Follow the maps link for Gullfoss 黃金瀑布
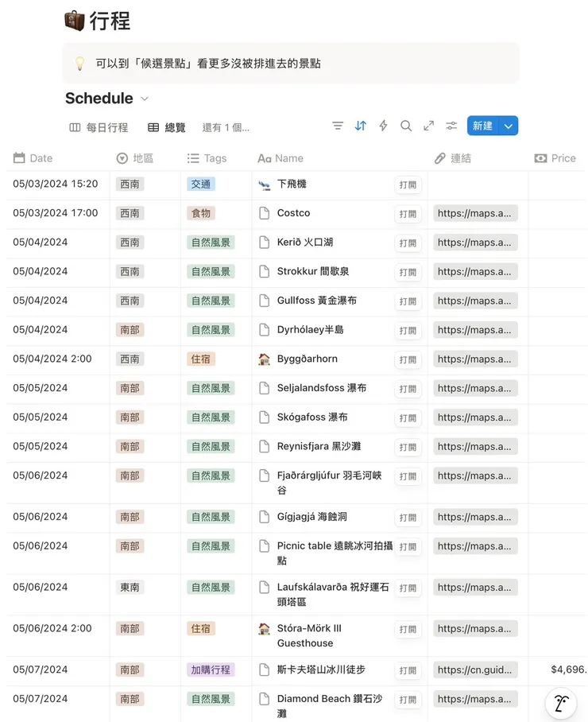This screenshot has width=588, height=722. coord(475,301)
